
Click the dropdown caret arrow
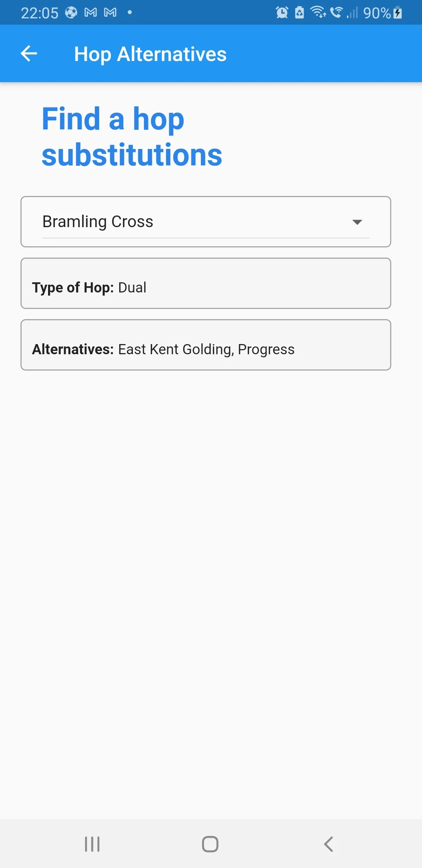pos(357,222)
